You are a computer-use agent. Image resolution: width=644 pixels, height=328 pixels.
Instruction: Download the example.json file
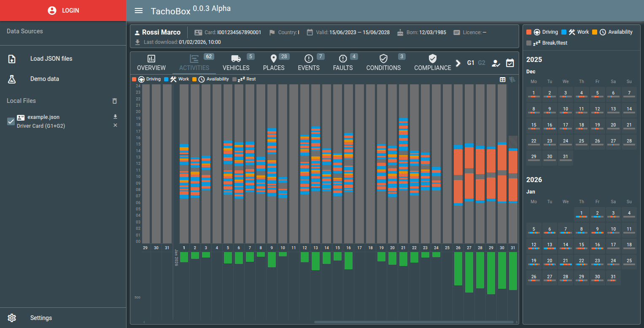click(115, 117)
